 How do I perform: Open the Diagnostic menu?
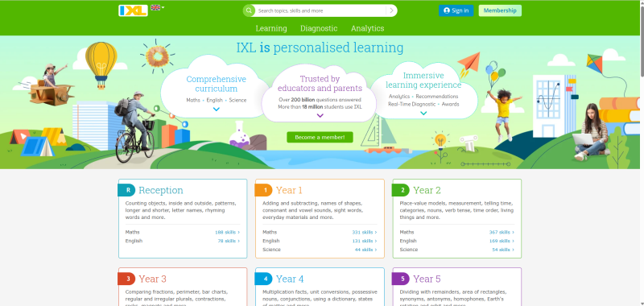pos(319,28)
